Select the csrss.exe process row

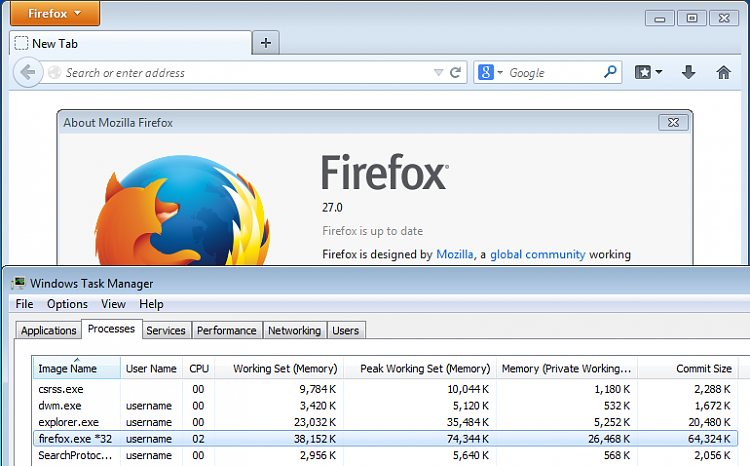pos(385,389)
